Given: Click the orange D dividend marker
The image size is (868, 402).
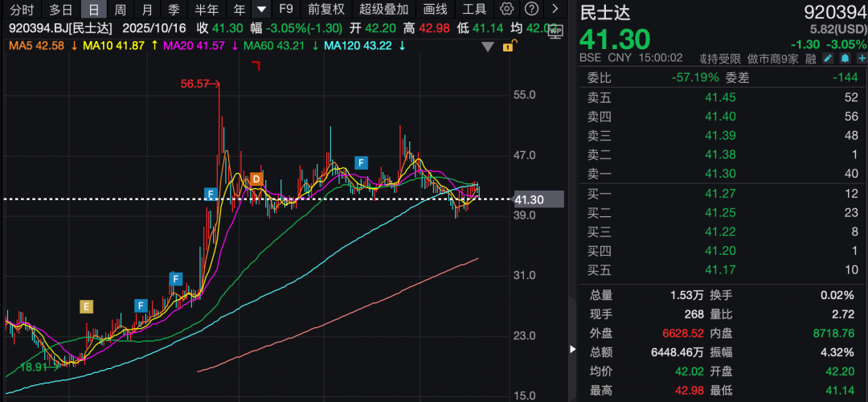Looking at the screenshot, I should [256, 178].
